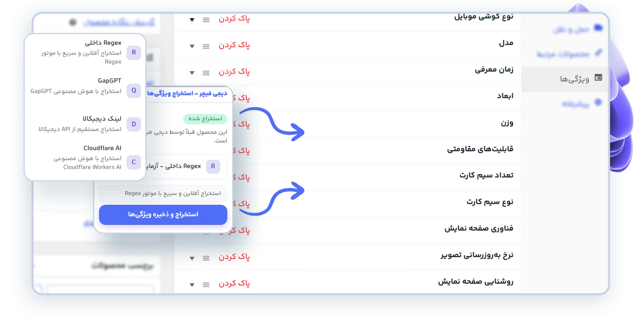
Task: Click the تعداد سیم کارت attribute name
Action: [486, 175]
